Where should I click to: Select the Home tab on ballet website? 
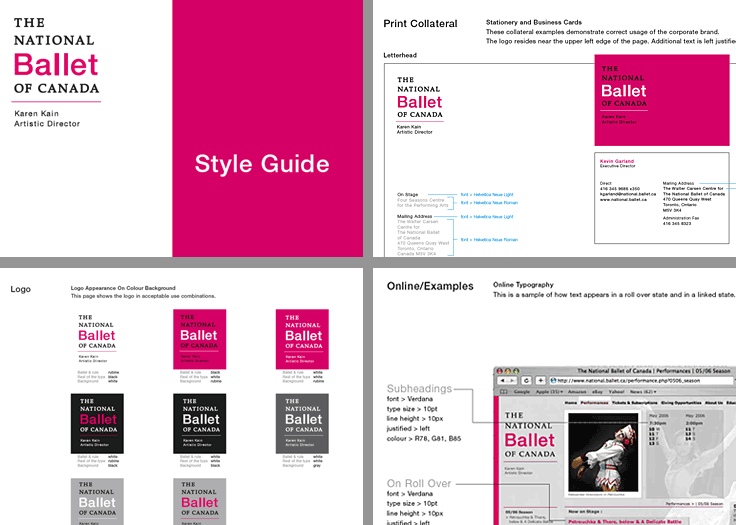(x=570, y=403)
